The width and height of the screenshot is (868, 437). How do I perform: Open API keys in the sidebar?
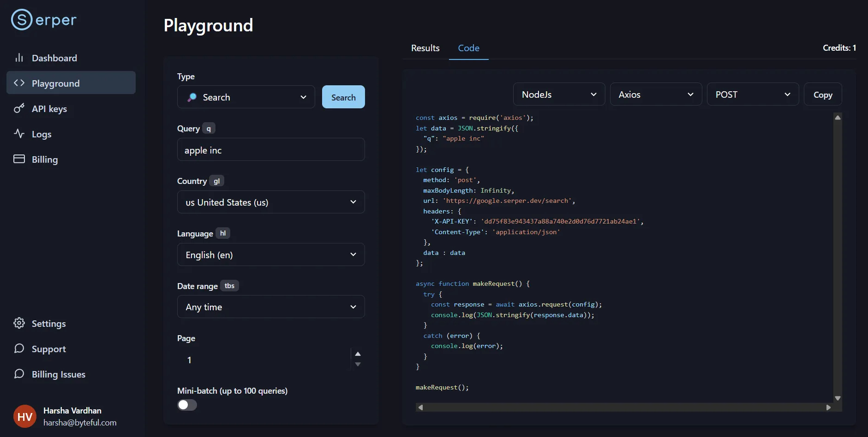coord(71,108)
